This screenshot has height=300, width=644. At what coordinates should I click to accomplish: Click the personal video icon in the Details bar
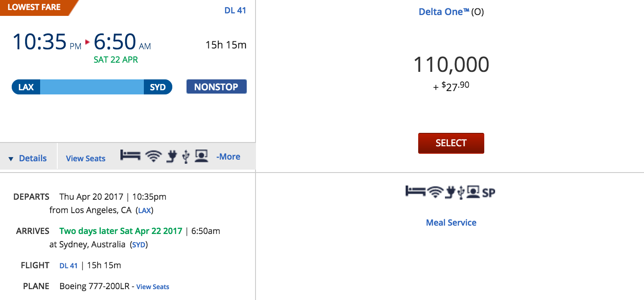[x=202, y=156]
